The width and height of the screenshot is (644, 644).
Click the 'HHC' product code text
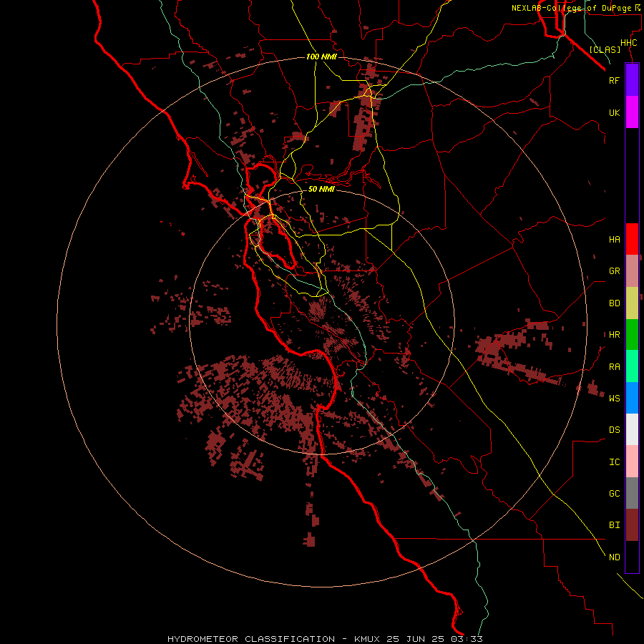tap(628, 43)
